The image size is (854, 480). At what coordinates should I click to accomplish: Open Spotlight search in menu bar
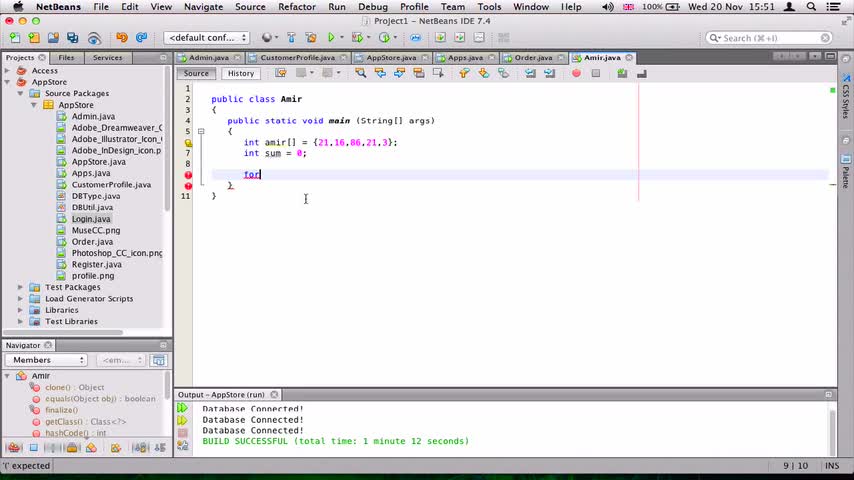(811, 7)
